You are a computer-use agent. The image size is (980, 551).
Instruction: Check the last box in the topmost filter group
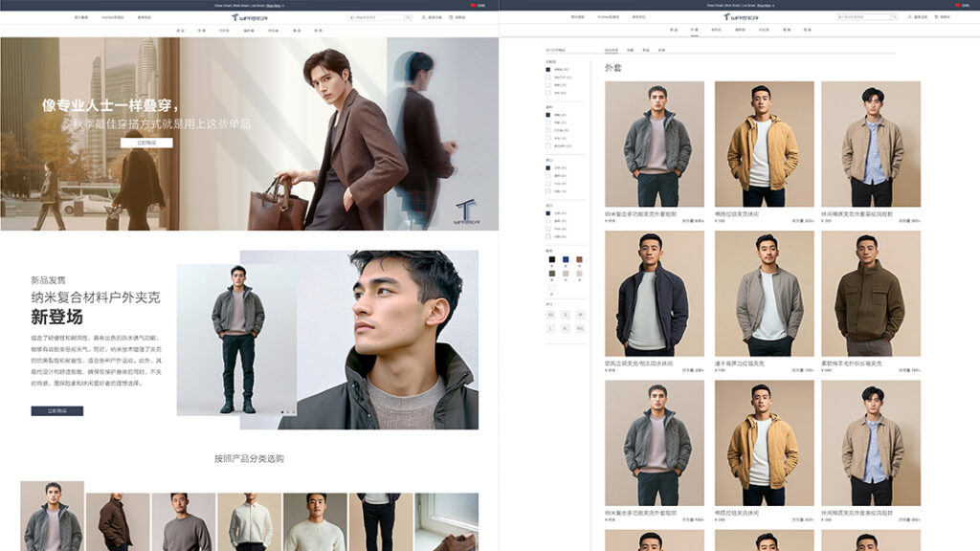548,93
